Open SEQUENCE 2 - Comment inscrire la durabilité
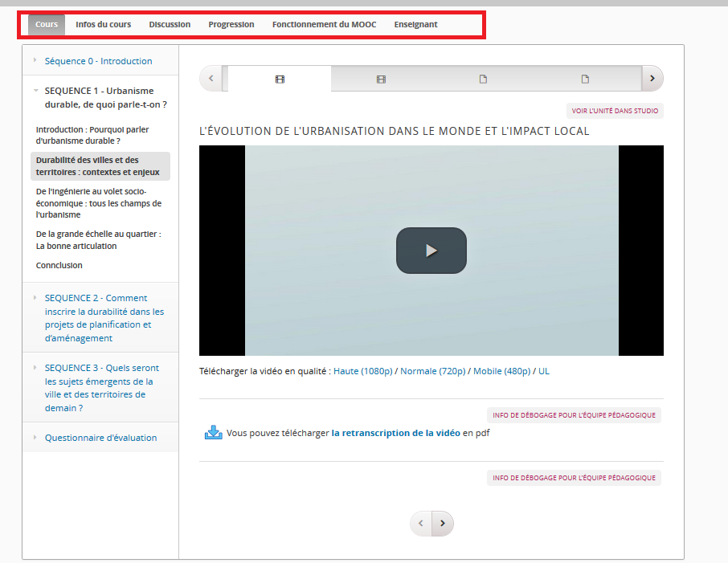Screen dimensions: 728x563 [x=104, y=318]
